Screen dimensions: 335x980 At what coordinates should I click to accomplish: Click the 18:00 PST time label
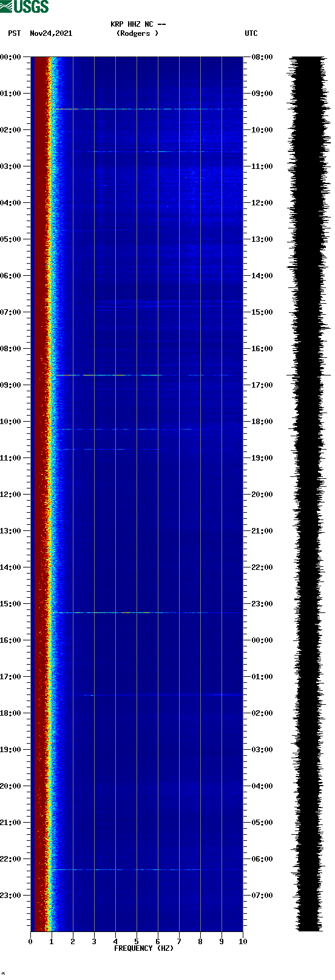pyautogui.click(x=11, y=713)
